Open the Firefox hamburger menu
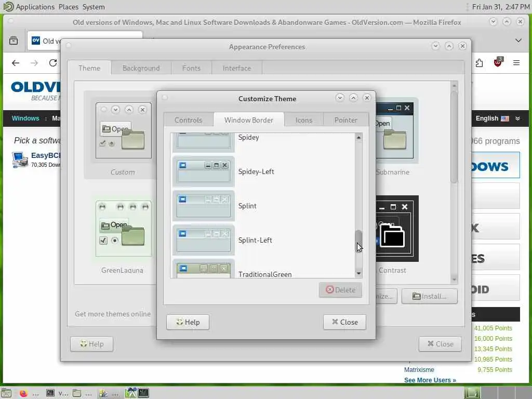Screen dimensions: 532x399 point(516,63)
